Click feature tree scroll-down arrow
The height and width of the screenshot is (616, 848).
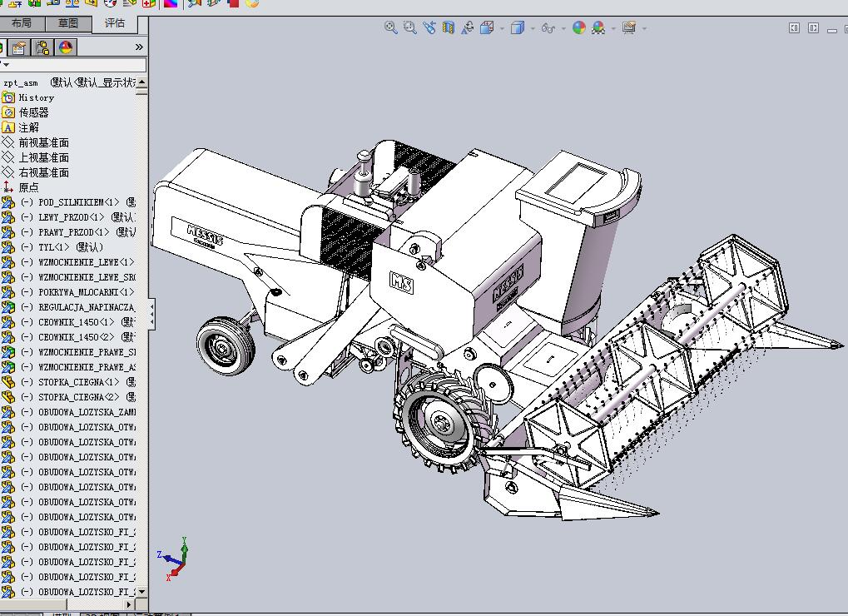141,591
